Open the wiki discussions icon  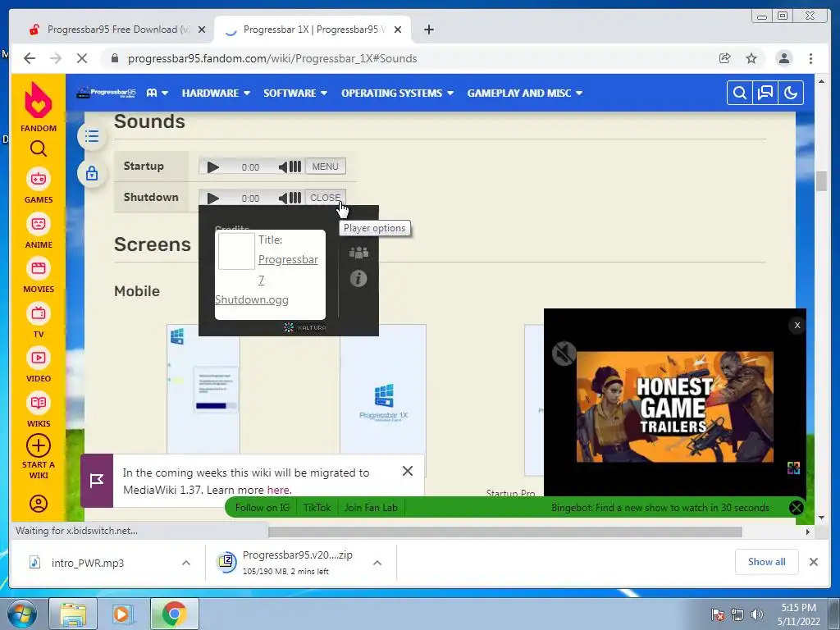coord(765,94)
